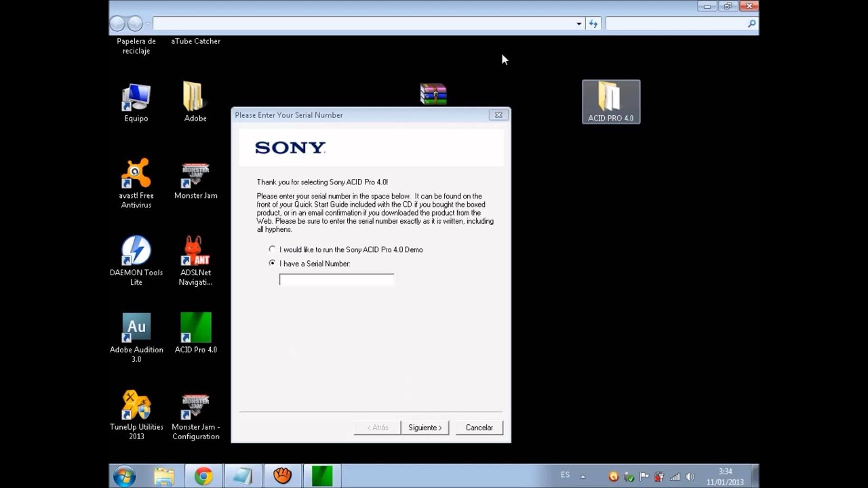Select 'I would like to run the Demo' option

point(346,249)
